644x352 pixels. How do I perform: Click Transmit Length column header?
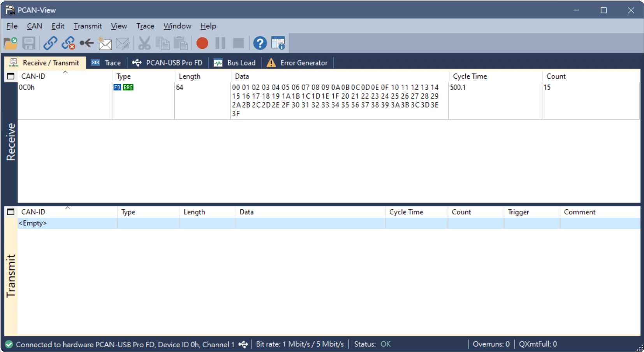tap(208, 212)
